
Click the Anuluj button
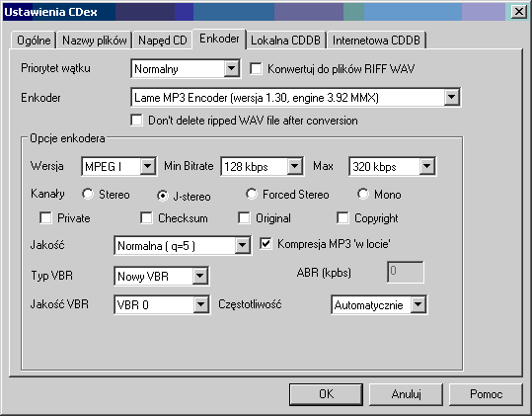point(406,394)
